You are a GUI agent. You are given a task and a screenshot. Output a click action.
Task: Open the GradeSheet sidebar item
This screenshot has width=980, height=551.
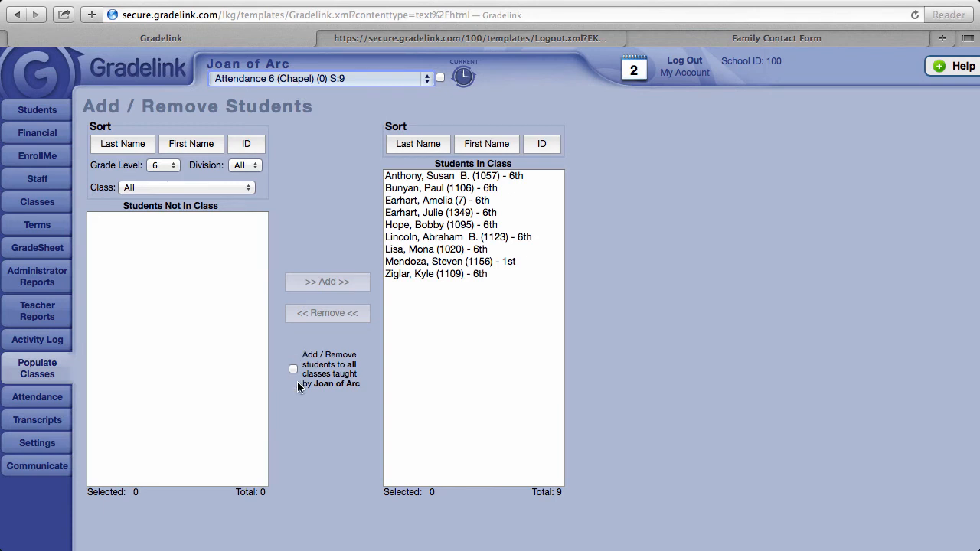pyautogui.click(x=37, y=248)
